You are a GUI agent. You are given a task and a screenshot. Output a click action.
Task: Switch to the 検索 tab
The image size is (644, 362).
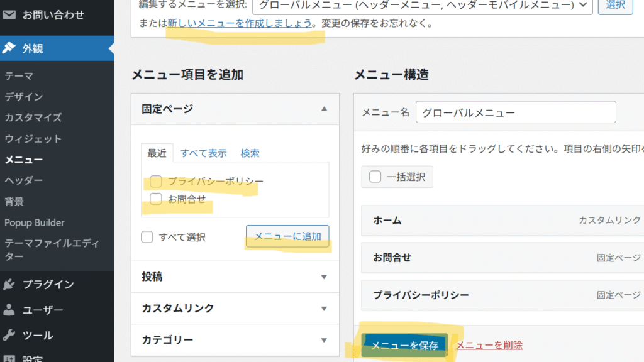[x=250, y=153]
